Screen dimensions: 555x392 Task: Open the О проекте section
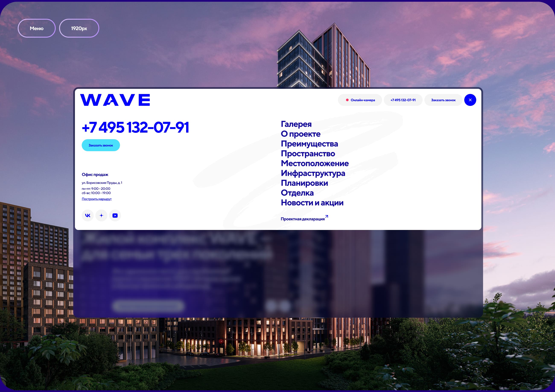click(x=301, y=134)
